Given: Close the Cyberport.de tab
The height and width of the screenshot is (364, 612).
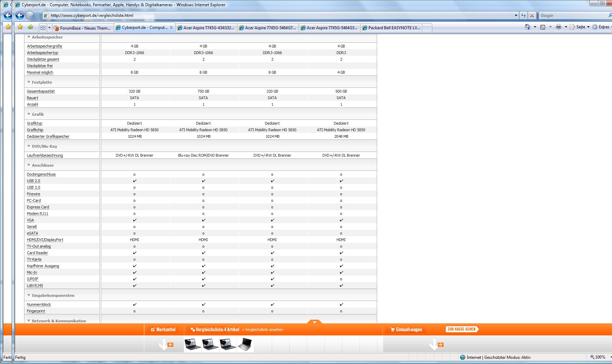Looking at the screenshot, I should click(x=171, y=28).
